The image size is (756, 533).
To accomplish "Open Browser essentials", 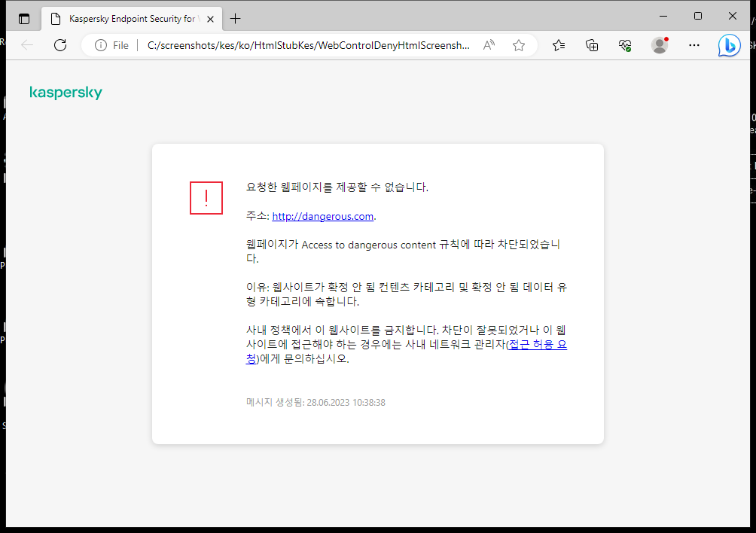I will pos(625,45).
